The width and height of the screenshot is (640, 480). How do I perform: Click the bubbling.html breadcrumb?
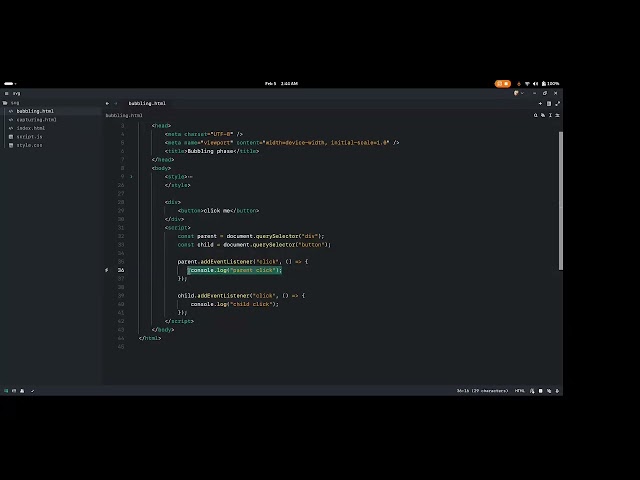124,116
